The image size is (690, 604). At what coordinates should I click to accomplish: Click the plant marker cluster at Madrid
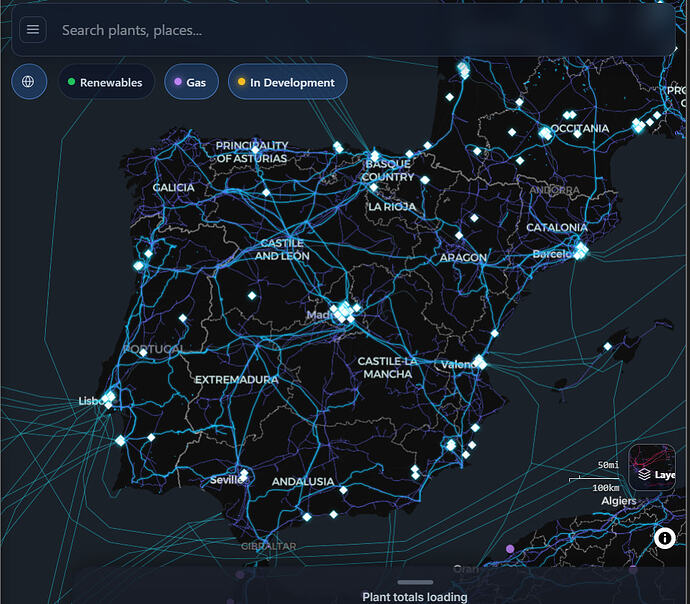pos(343,312)
